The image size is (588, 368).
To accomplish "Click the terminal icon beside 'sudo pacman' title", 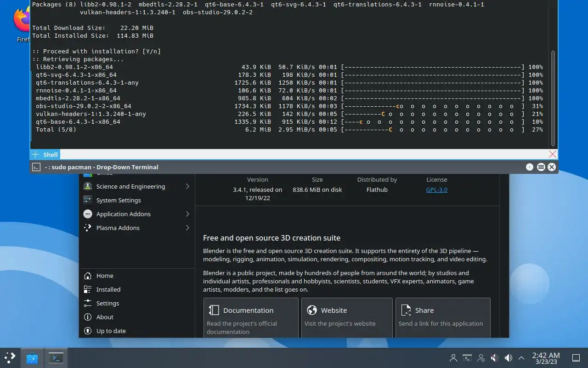I will pos(37,167).
